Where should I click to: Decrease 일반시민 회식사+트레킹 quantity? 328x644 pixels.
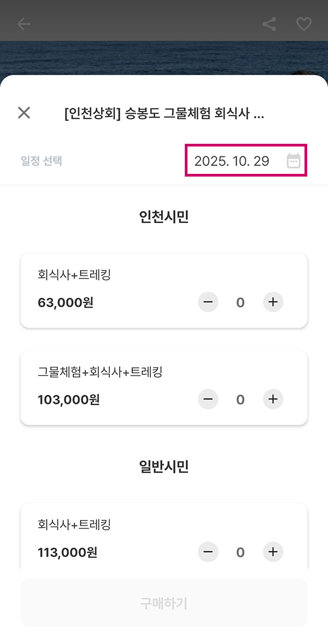pyautogui.click(x=208, y=552)
